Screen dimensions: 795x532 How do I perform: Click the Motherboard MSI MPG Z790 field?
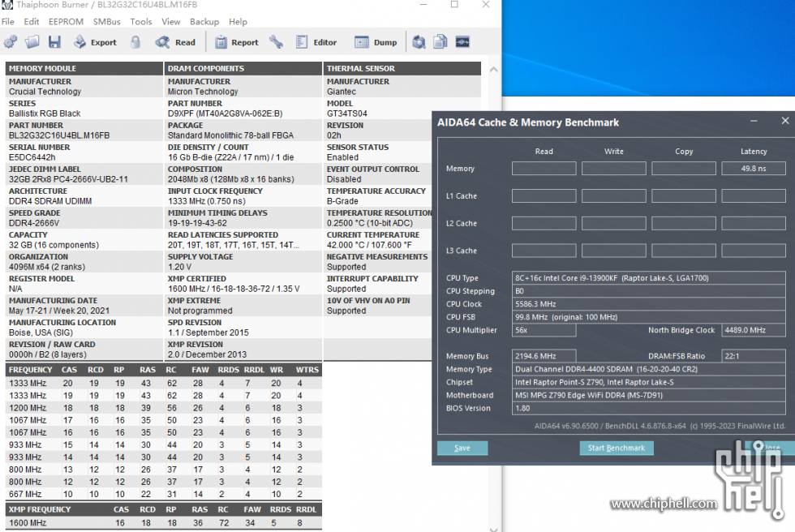click(649, 395)
